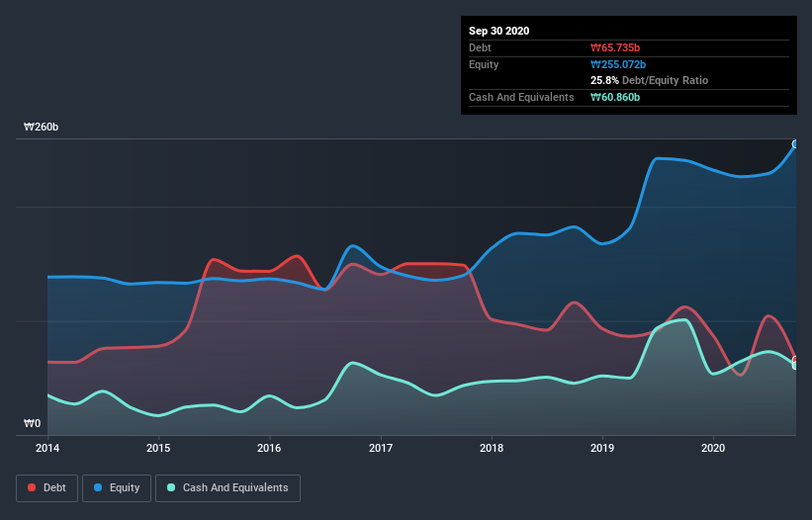Click the Cash And Equivalents tooltip label

pyautogui.click(x=521, y=97)
